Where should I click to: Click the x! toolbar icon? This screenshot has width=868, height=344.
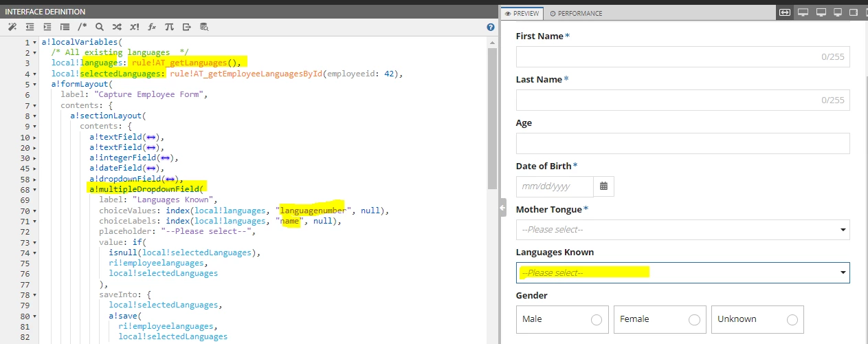(135, 27)
